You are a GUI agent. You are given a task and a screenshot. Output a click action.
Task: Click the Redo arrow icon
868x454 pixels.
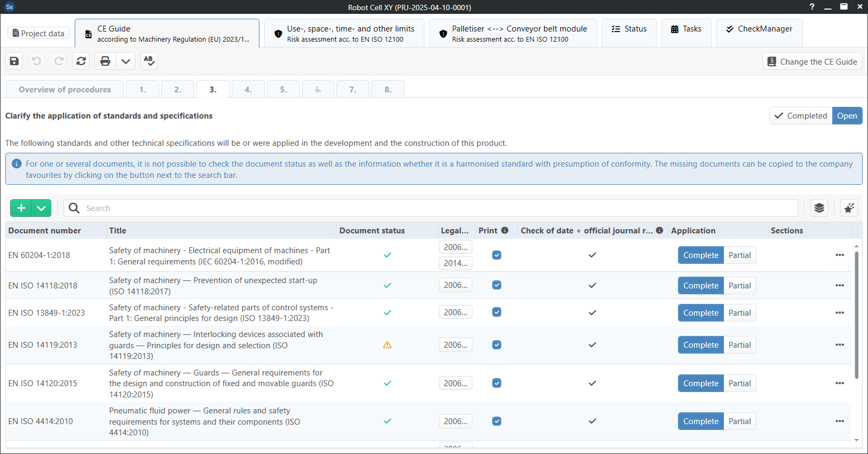(59, 61)
